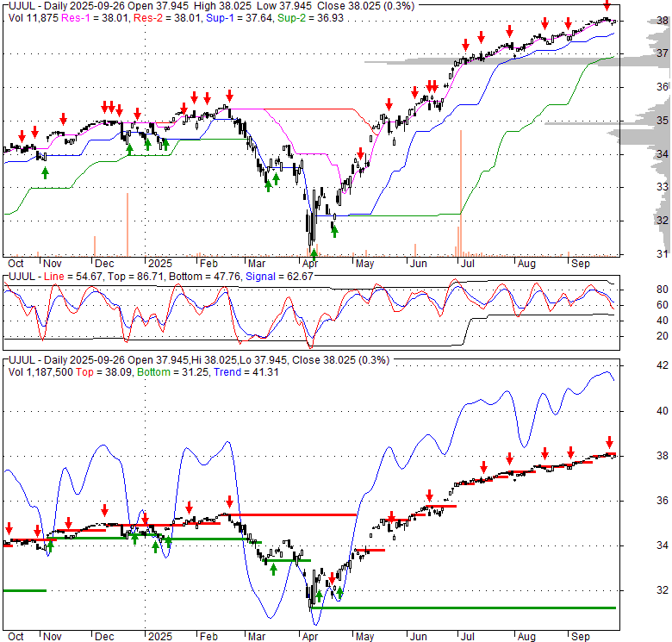The height and width of the screenshot is (642, 672).
Task: Click 'Mar' on the top chart time axis
Action: (x=257, y=264)
